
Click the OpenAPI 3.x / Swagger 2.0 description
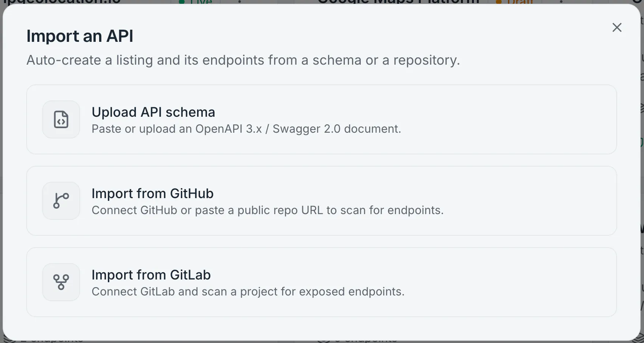coord(246,129)
